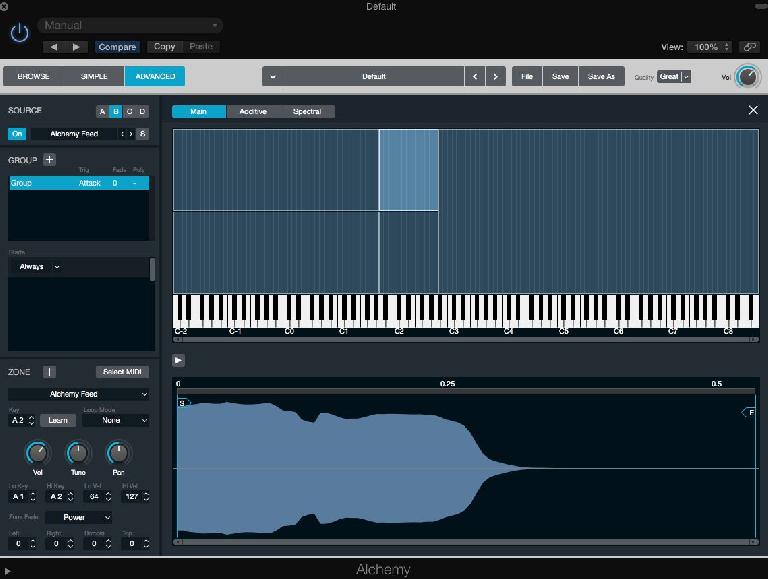The width and height of the screenshot is (768, 579).
Task: Adjust the master Vol knob
Action: click(x=747, y=77)
